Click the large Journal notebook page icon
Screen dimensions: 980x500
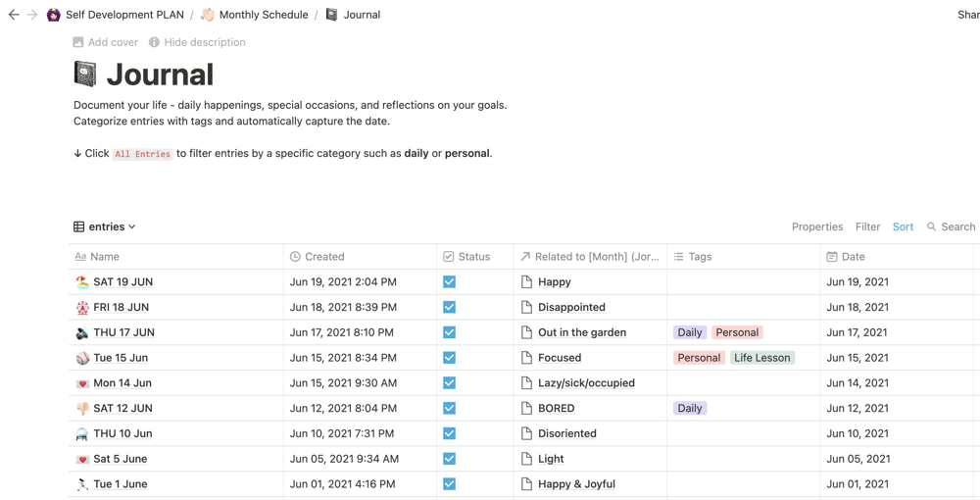(x=85, y=74)
